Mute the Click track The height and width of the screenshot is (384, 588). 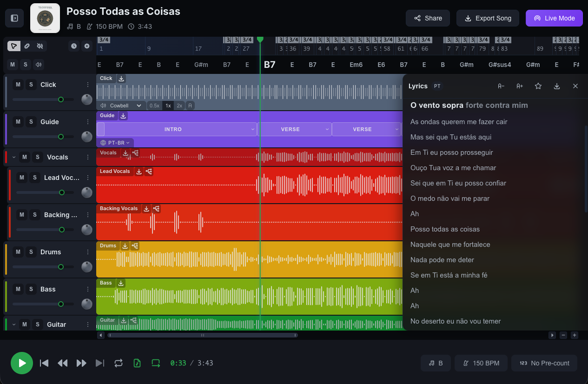coord(18,85)
